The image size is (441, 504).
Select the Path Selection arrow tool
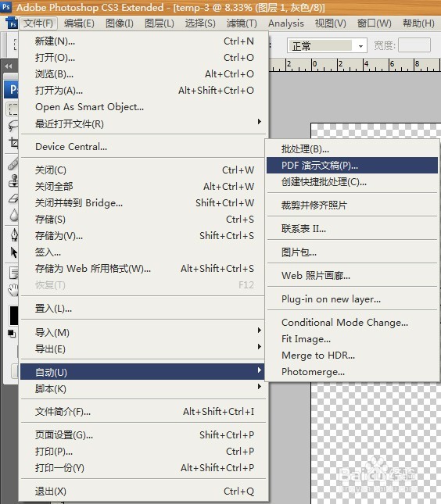[x=14, y=252]
